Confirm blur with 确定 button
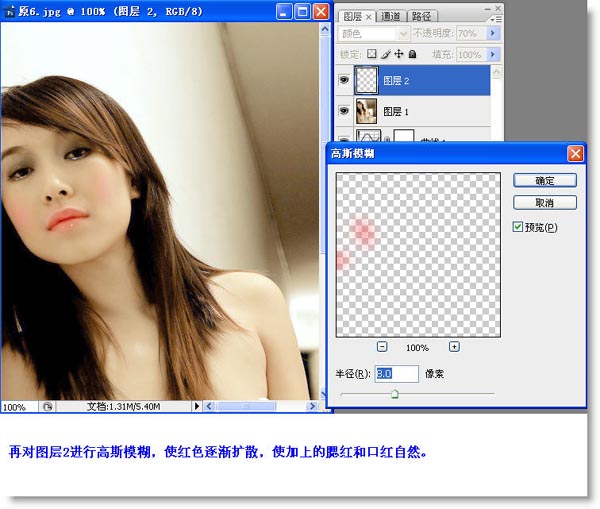600x509 pixels. point(545,180)
